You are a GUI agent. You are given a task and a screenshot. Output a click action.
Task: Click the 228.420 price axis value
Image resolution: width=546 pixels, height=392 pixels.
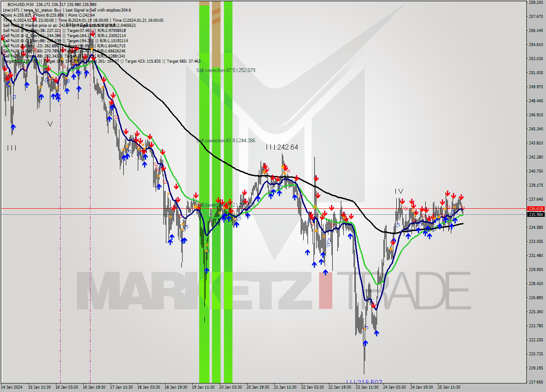(x=536, y=283)
